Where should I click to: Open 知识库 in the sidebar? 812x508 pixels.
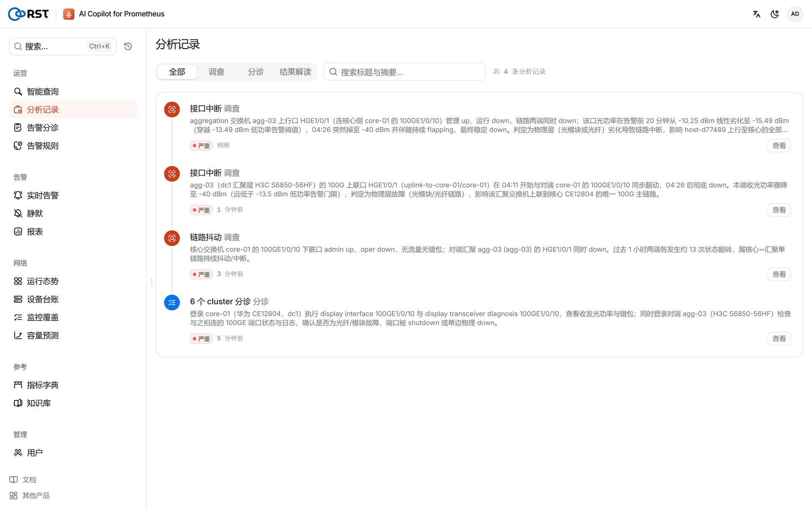73,403
